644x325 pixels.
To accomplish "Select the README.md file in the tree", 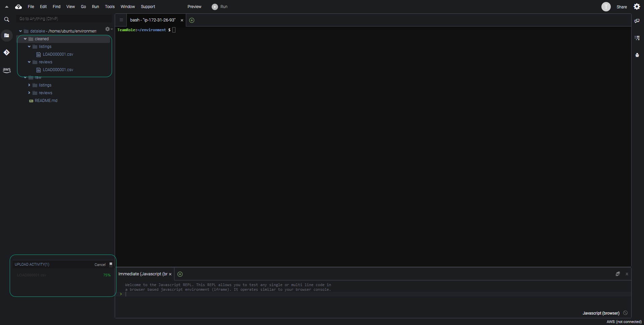I will (46, 101).
